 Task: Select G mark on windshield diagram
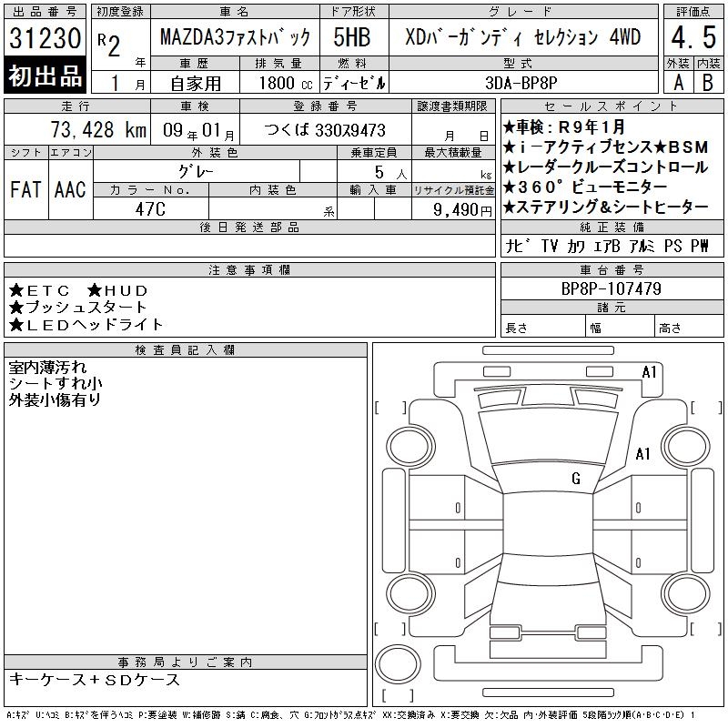tap(576, 479)
